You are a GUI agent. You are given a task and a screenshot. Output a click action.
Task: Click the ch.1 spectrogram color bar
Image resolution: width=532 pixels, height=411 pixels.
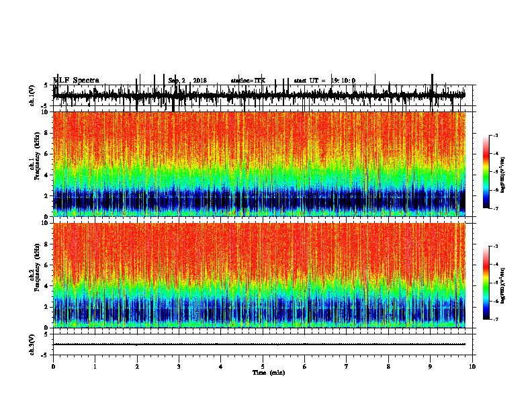point(486,172)
